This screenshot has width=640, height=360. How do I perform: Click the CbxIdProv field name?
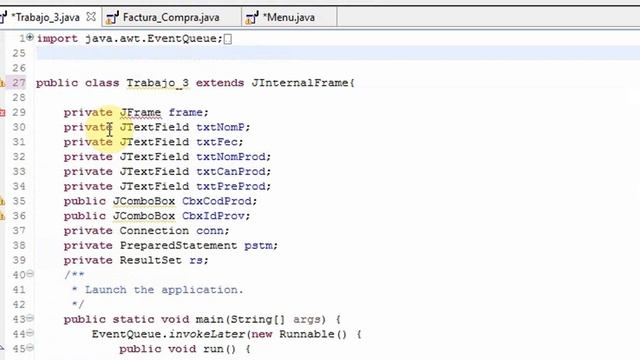[x=213, y=216]
